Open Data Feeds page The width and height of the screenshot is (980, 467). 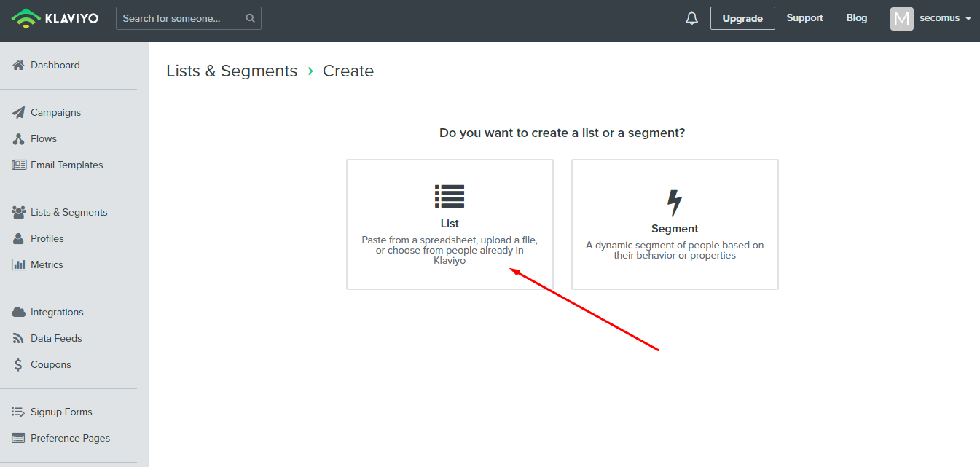(56, 338)
